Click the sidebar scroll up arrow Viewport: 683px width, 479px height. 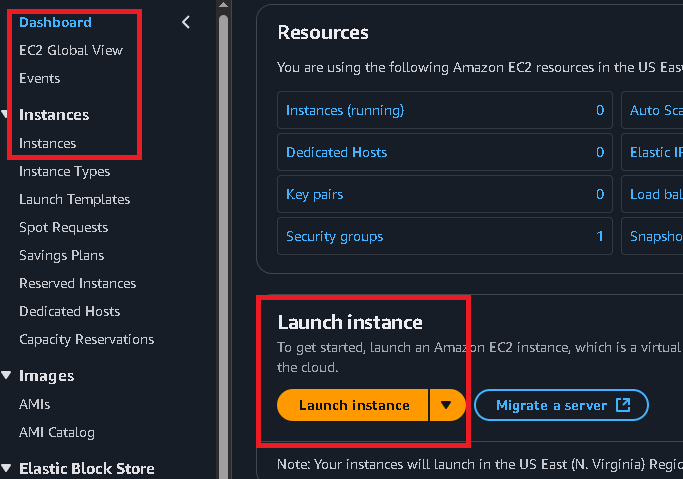click(223, 5)
